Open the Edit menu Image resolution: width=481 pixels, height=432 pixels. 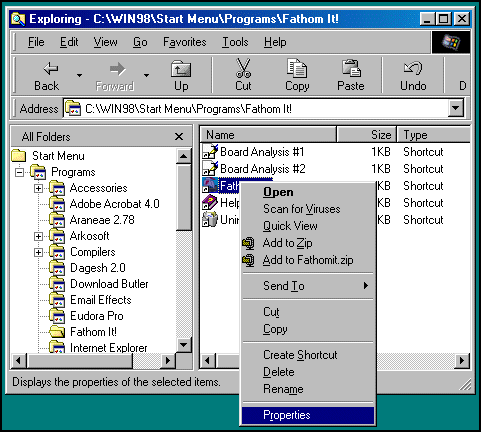point(69,42)
